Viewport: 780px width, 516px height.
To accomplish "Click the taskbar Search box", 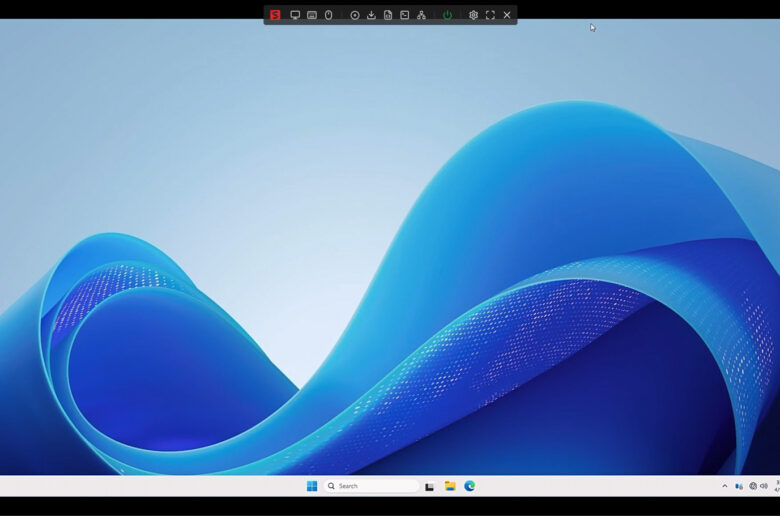I will coord(371,486).
